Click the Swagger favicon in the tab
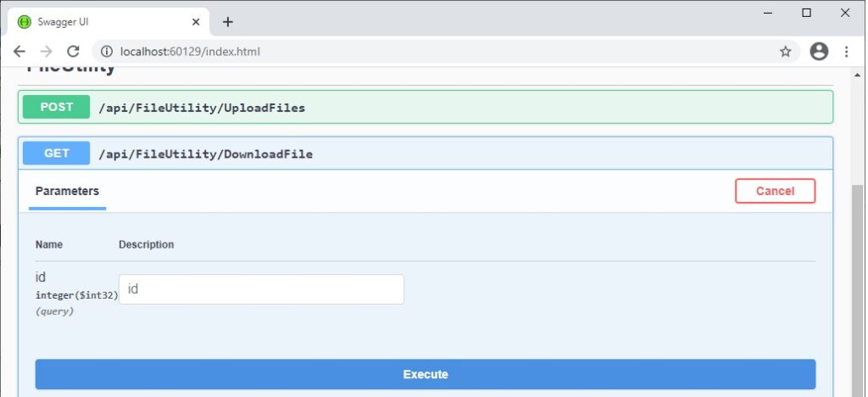This screenshot has height=397, width=868. coord(25,21)
